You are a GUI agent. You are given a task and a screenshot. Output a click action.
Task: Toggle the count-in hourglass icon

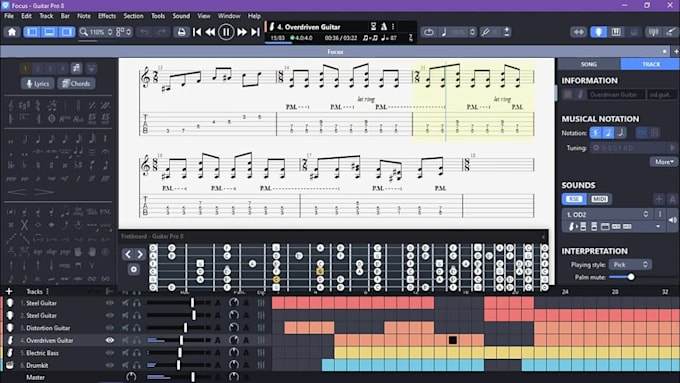pyautogui.click(x=373, y=26)
